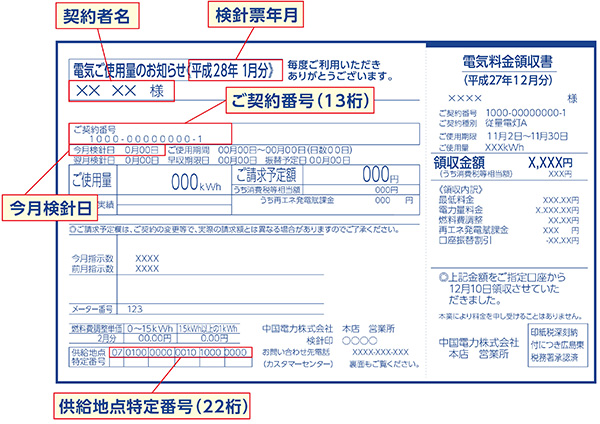Select the '0.00円' unit price cell
Viewport: 600px width, 424px height.
[214, 338]
